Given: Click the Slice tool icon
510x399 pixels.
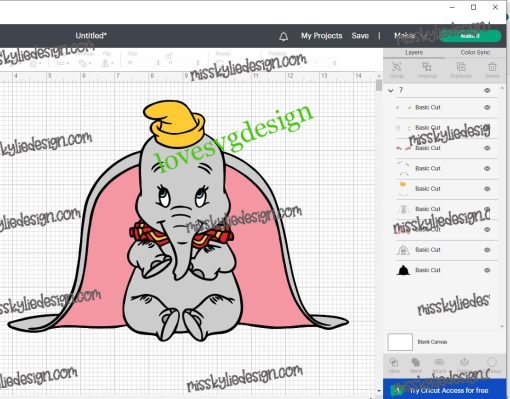Looking at the screenshot, I should (x=394, y=362).
